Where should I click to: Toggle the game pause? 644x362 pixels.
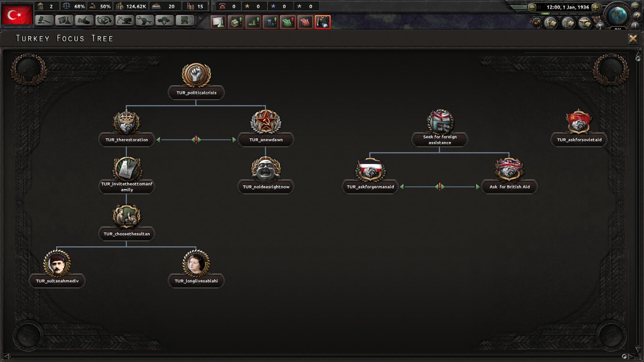[540, 7]
